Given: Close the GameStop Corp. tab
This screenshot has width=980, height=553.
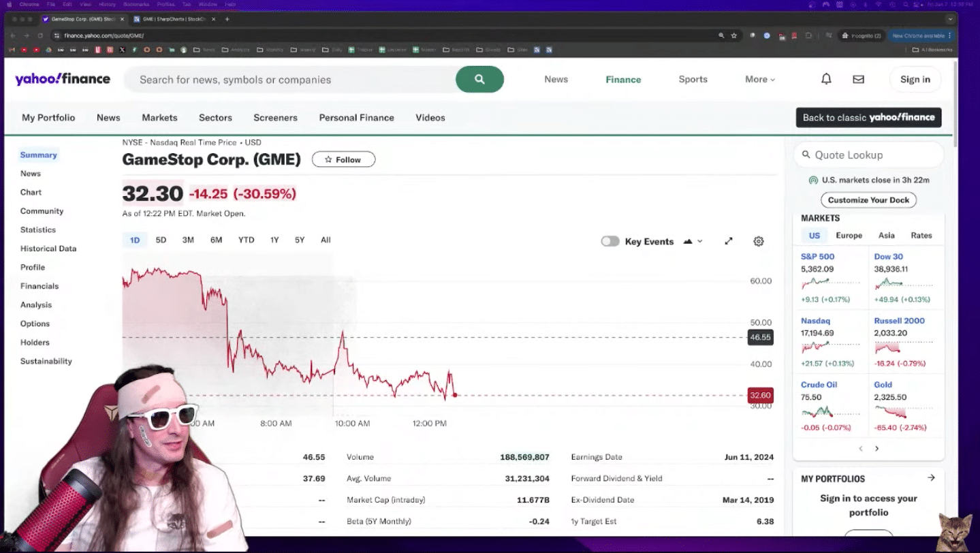Looking at the screenshot, I should point(122,19).
